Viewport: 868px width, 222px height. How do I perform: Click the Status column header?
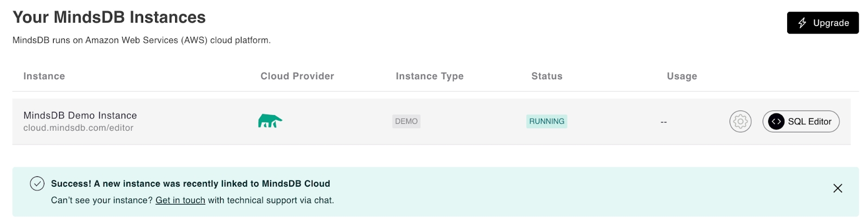547,77
